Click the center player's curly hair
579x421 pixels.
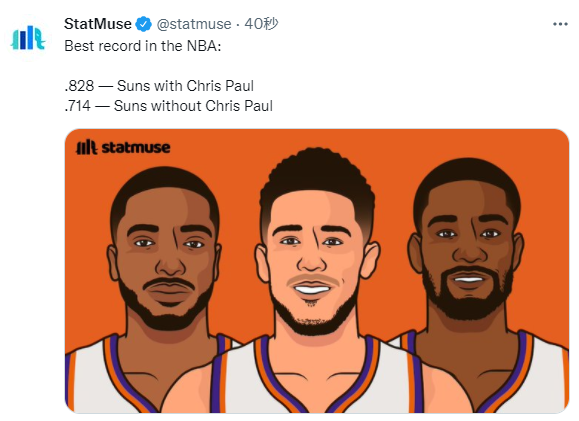point(318,177)
